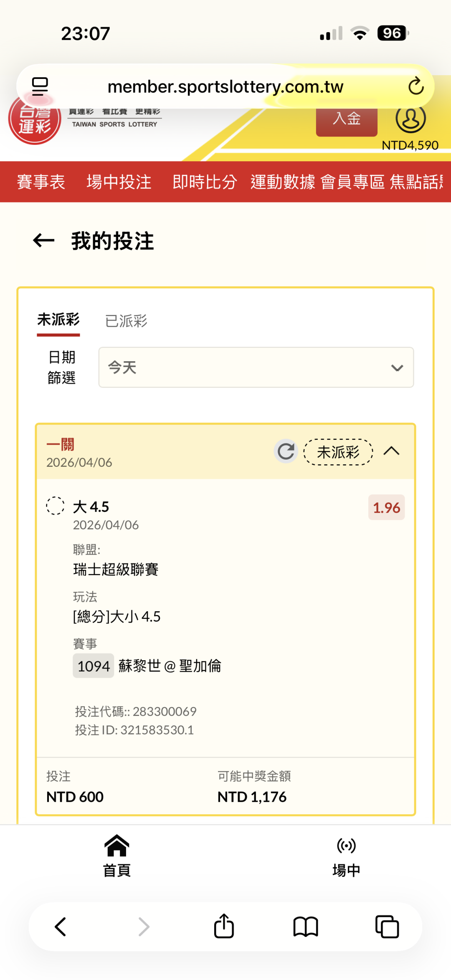Select 未派彩 tab
This screenshot has width=451, height=980.
(x=58, y=320)
